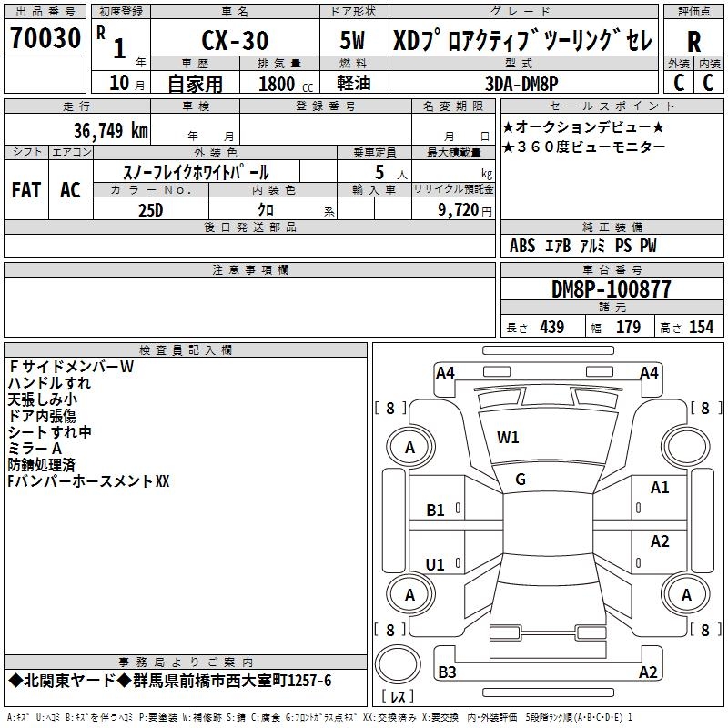Click the G mark on the windshield
728x728 pixels.
(x=521, y=480)
